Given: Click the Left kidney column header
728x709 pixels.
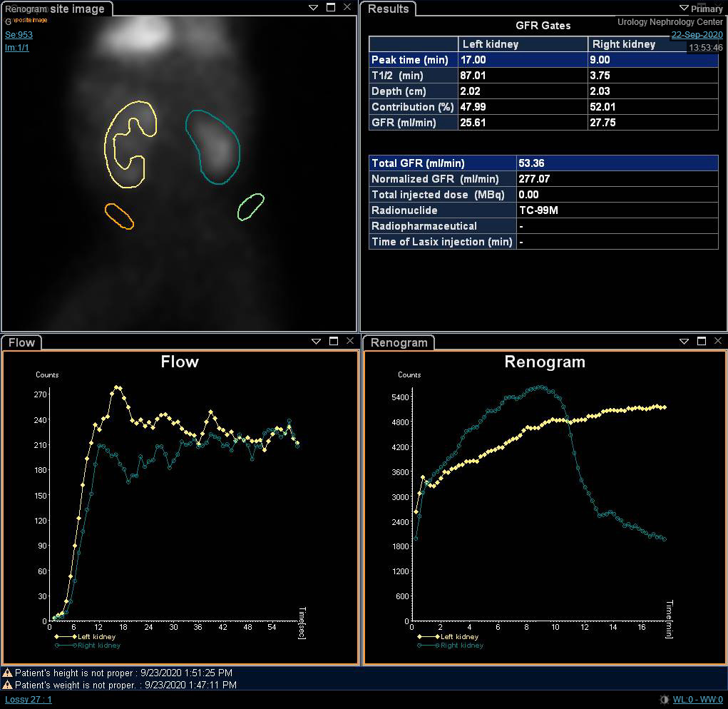Looking at the screenshot, I should pos(523,44).
